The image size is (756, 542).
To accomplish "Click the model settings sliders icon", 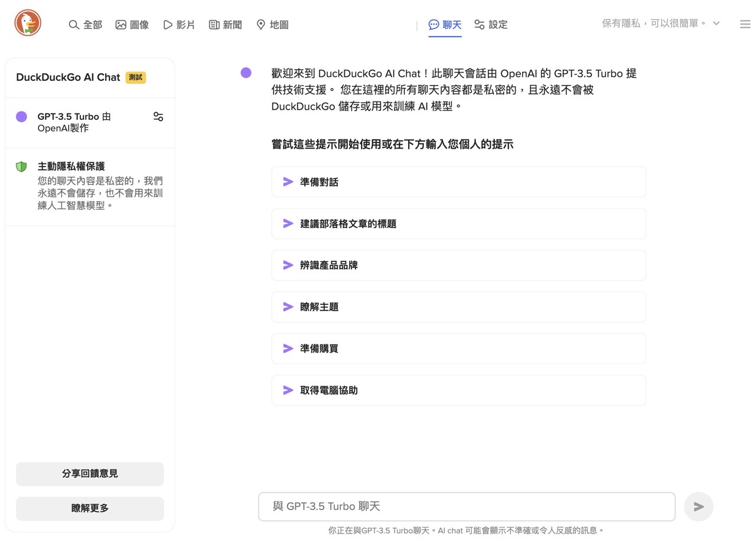I will click(158, 116).
